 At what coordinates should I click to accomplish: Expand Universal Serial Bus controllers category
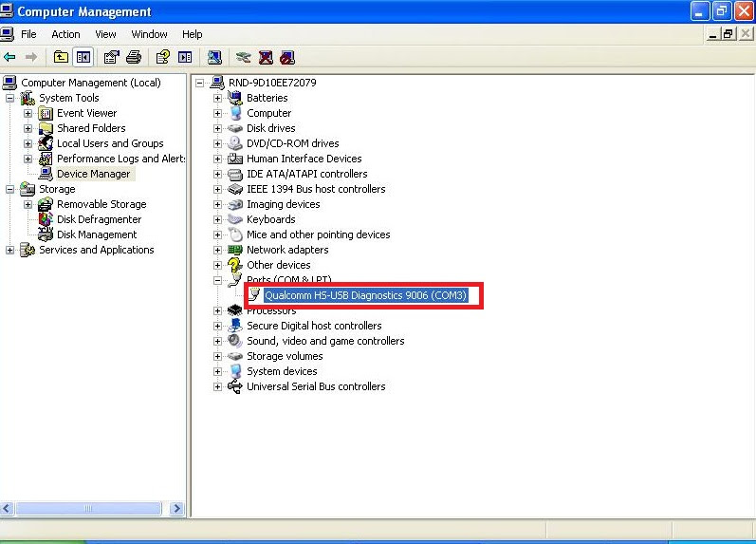(x=217, y=387)
